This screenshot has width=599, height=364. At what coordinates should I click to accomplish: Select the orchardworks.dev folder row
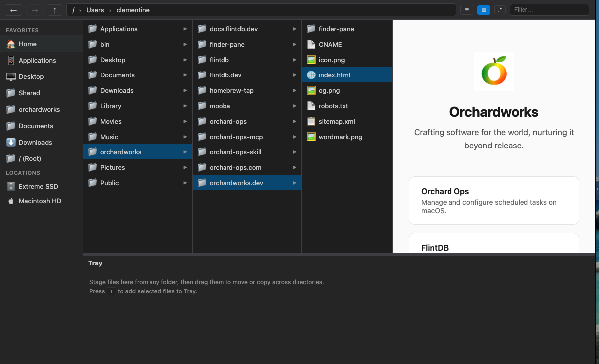247,183
